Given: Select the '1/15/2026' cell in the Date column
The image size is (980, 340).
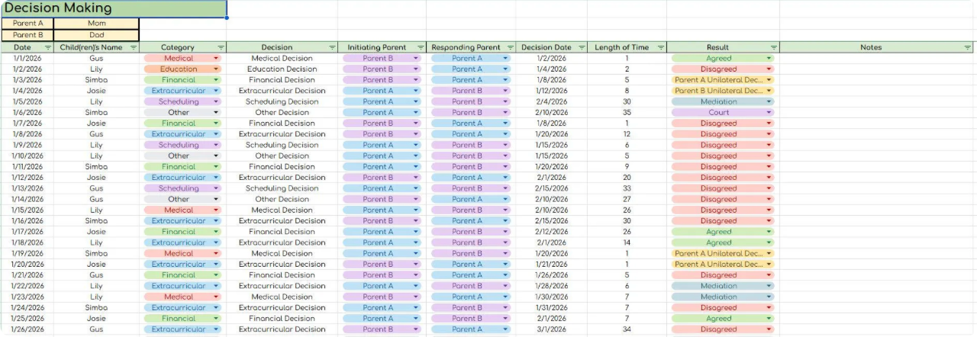Looking at the screenshot, I should click(x=27, y=210).
